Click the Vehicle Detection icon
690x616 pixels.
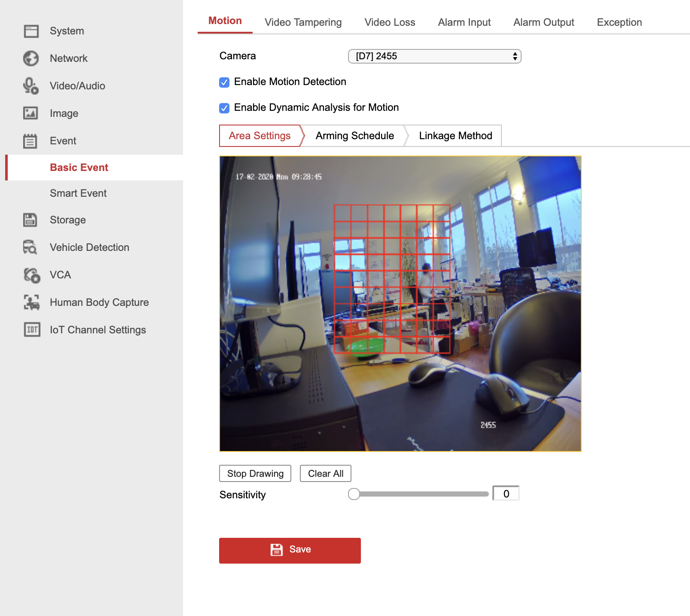coord(31,247)
